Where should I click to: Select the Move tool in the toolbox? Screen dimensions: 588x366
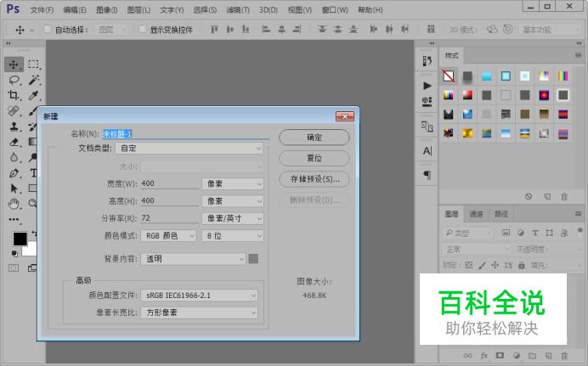coord(14,64)
